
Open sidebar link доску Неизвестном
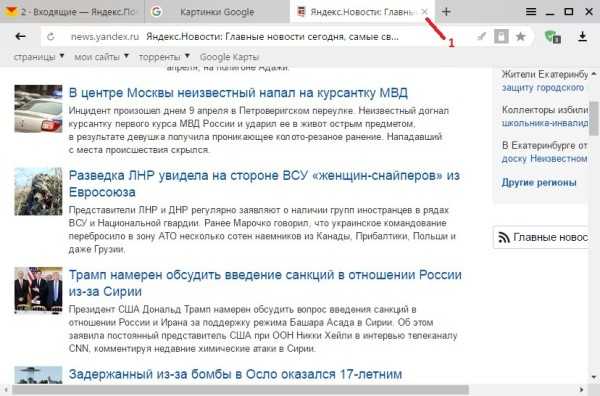544,158
